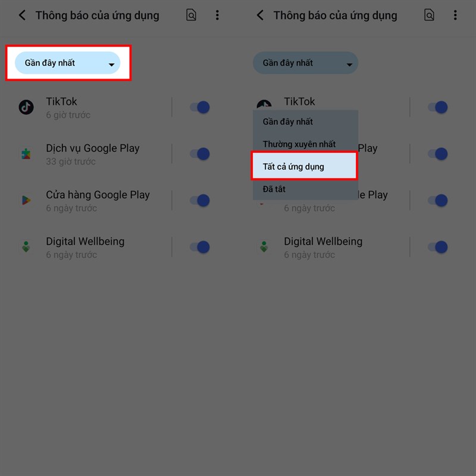The width and height of the screenshot is (476, 476).
Task: Click dimmed Gần đây nhất dropdown on right
Action: [x=305, y=63]
